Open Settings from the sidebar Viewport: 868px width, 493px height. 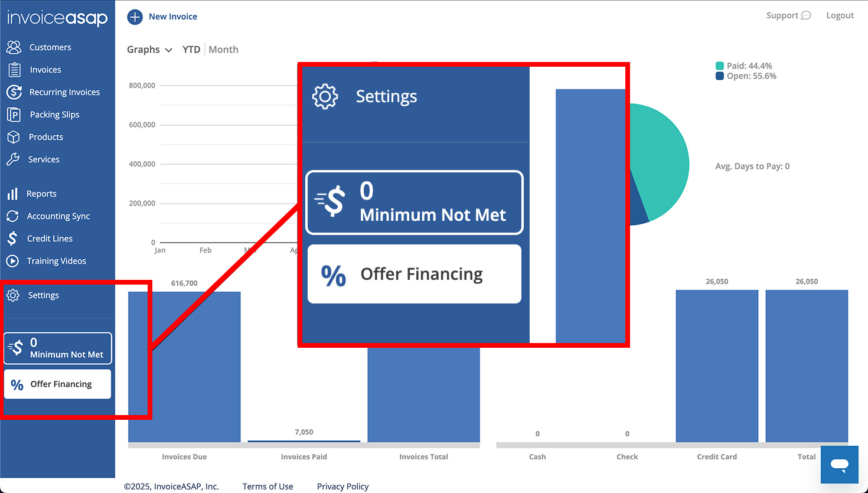pyautogui.click(x=44, y=295)
